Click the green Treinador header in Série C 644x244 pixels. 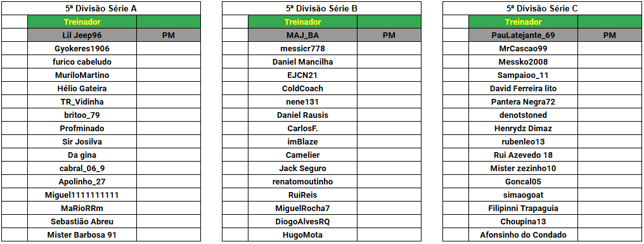524,22
